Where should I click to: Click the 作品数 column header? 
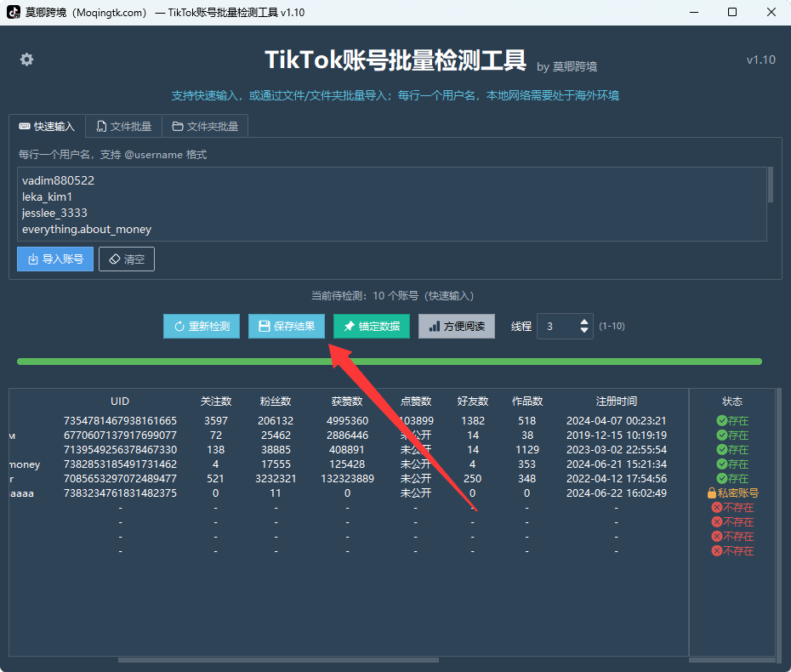527,401
